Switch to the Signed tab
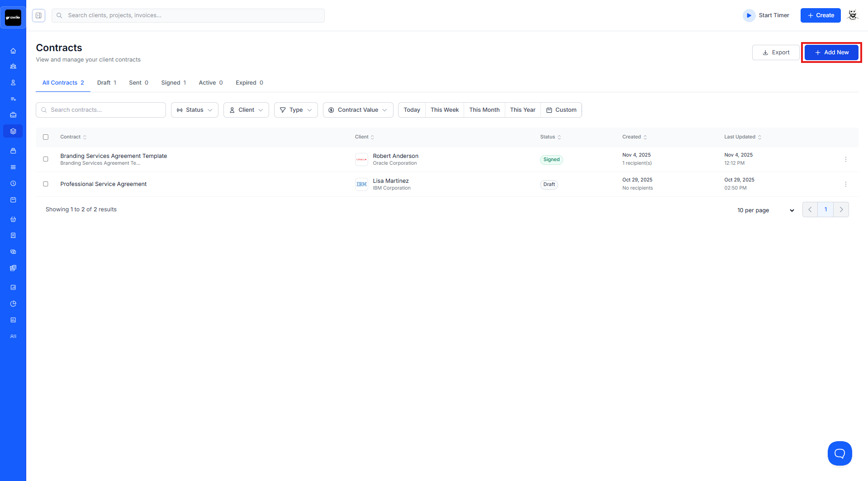This screenshot has height=481, width=868. click(174, 83)
